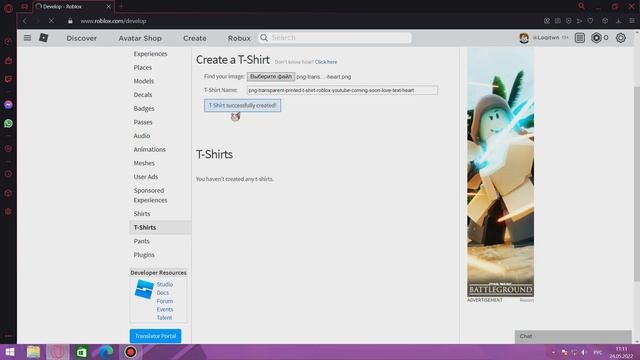
Task: Open the notifications feed icon in header
Action: [x=580, y=38]
